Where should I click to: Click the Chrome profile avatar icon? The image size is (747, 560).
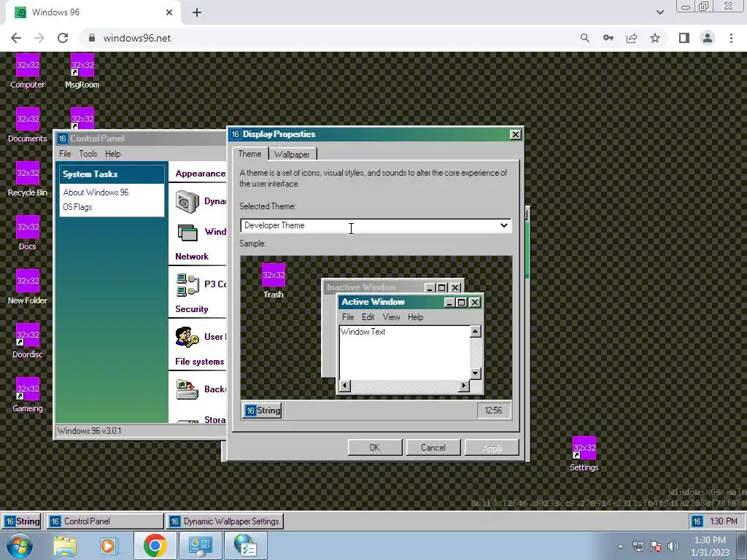(x=708, y=38)
